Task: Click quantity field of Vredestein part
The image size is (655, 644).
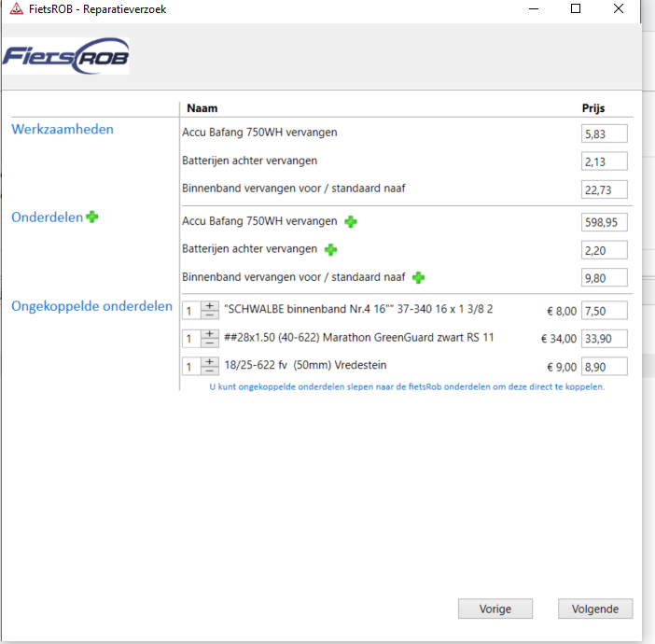Action: 190,366
